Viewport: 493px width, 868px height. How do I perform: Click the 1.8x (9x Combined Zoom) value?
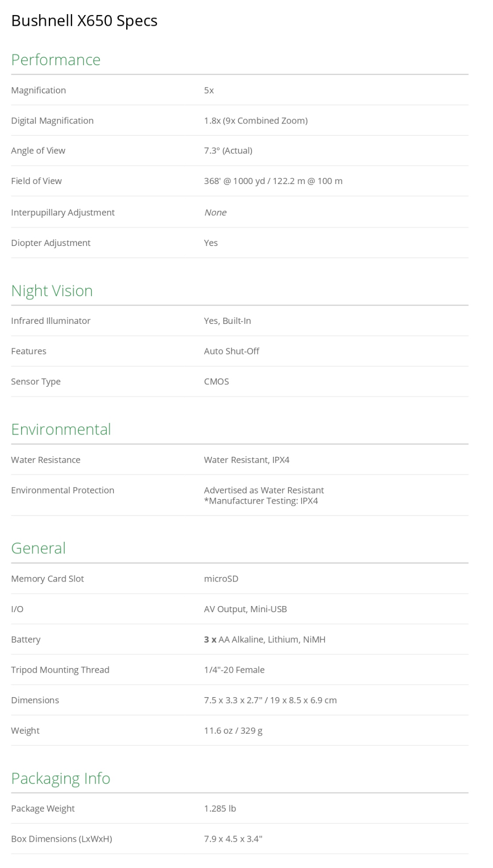(x=256, y=121)
